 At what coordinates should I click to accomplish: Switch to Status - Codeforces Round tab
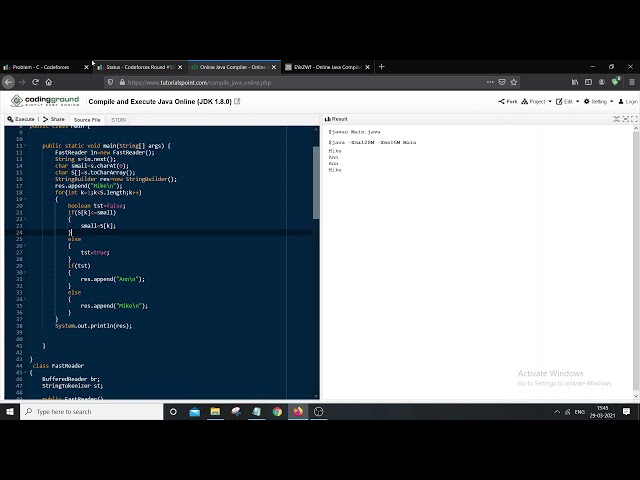click(140, 67)
